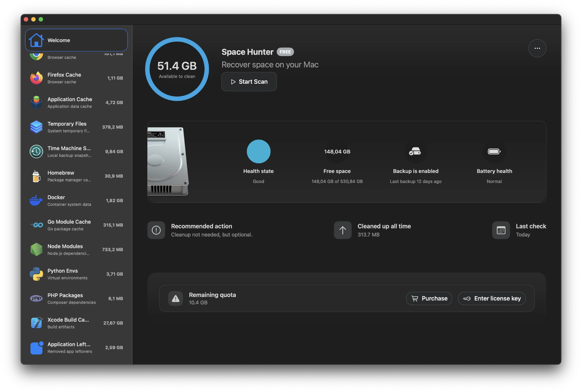This screenshot has height=392, width=582.
Task: Click the Python Envs snake icon
Action: pyautogui.click(x=36, y=274)
